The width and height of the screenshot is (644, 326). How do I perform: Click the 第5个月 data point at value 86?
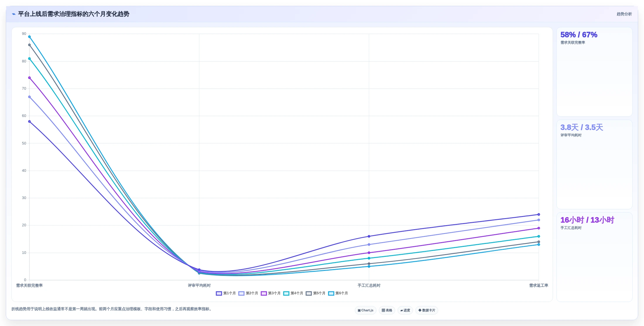pos(29,45)
